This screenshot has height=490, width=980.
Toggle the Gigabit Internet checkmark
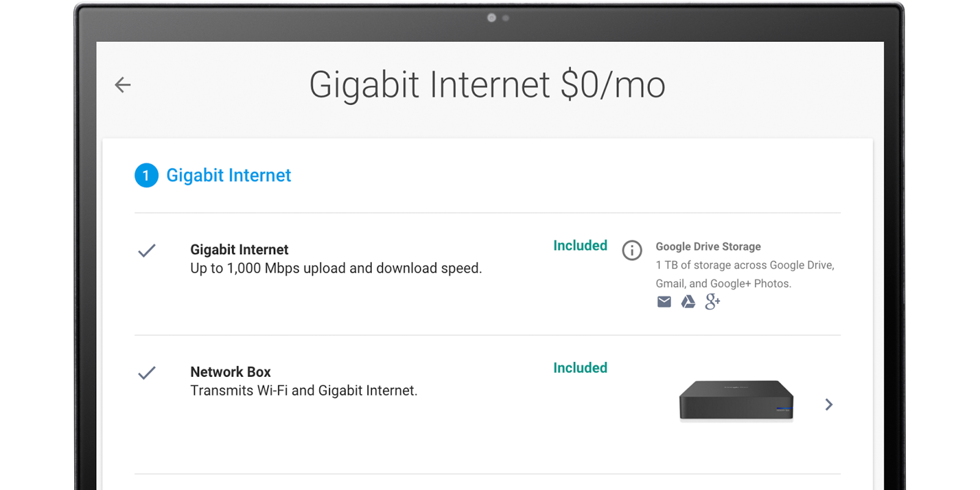(x=147, y=251)
